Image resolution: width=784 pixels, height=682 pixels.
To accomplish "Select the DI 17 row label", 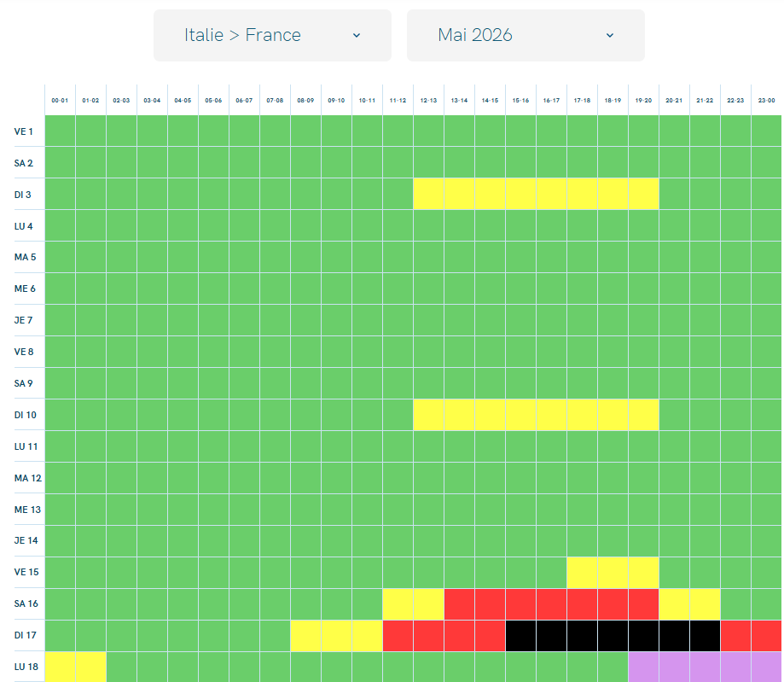I will [24, 636].
